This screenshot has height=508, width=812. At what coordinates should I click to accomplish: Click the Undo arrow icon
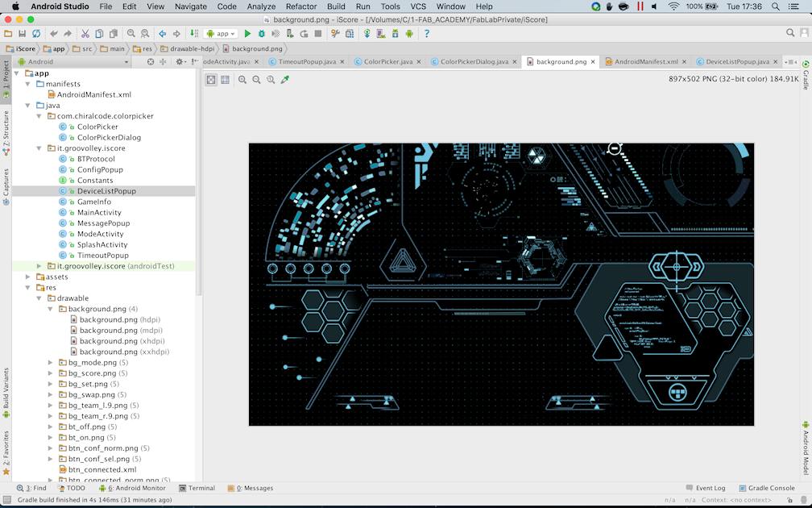[54, 34]
